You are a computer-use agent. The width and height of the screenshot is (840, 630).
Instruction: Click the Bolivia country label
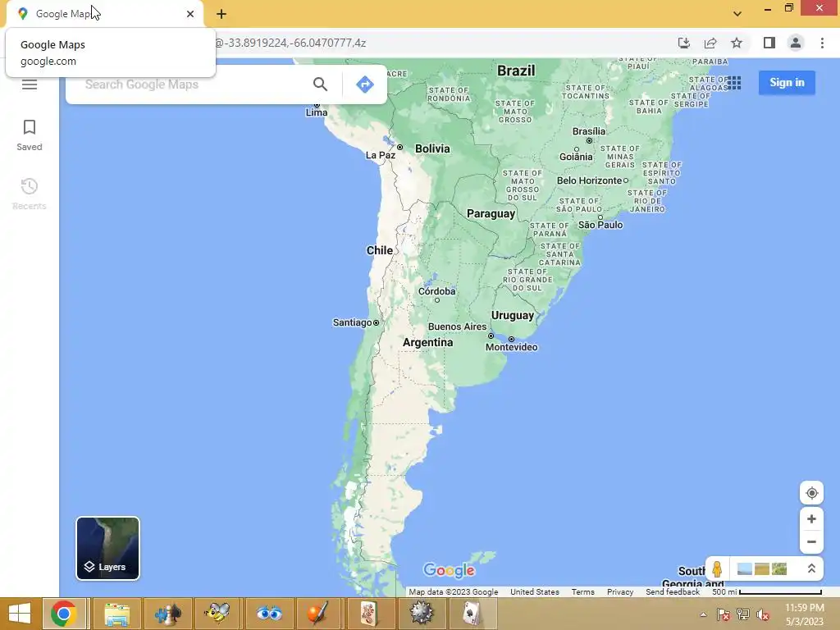pyautogui.click(x=432, y=149)
